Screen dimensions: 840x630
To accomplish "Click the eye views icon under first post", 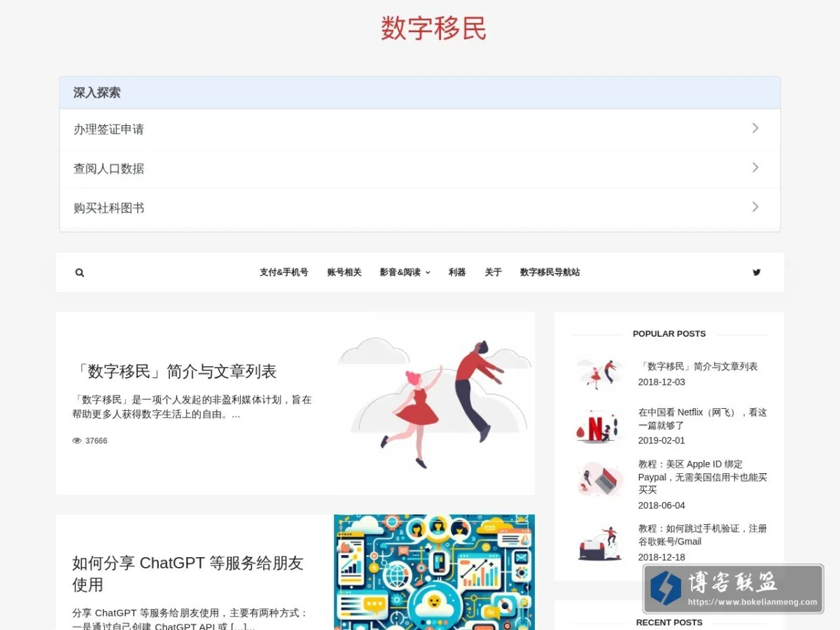I will [77, 441].
